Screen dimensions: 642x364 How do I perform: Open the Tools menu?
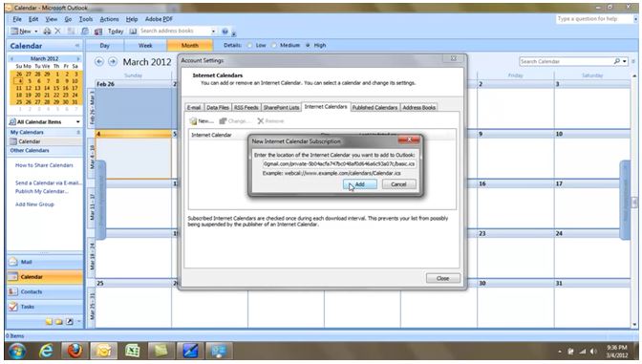tap(86, 19)
